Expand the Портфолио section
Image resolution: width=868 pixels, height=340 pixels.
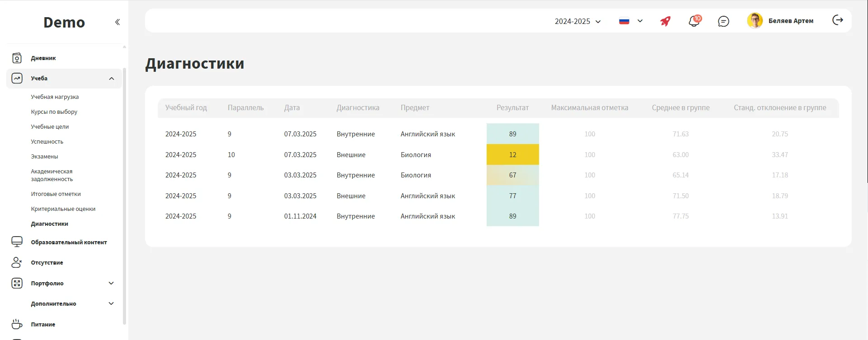pyautogui.click(x=111, y=283)
